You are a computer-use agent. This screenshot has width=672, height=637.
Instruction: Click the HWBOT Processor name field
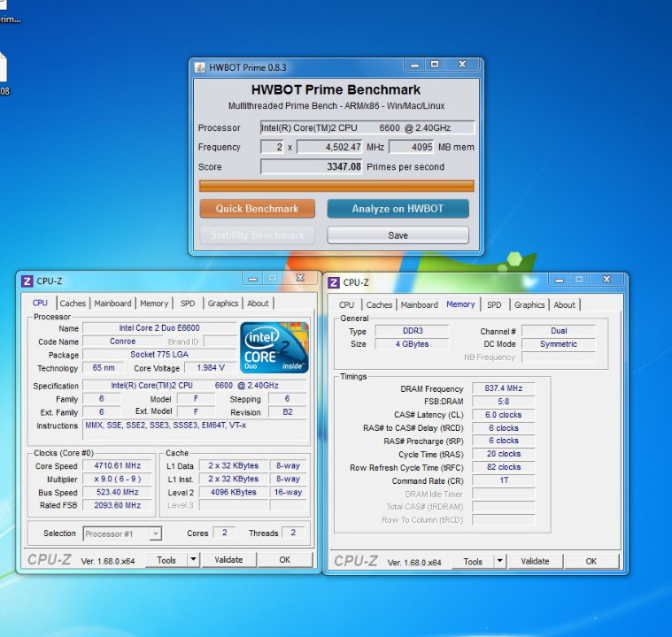coord(367,127)
